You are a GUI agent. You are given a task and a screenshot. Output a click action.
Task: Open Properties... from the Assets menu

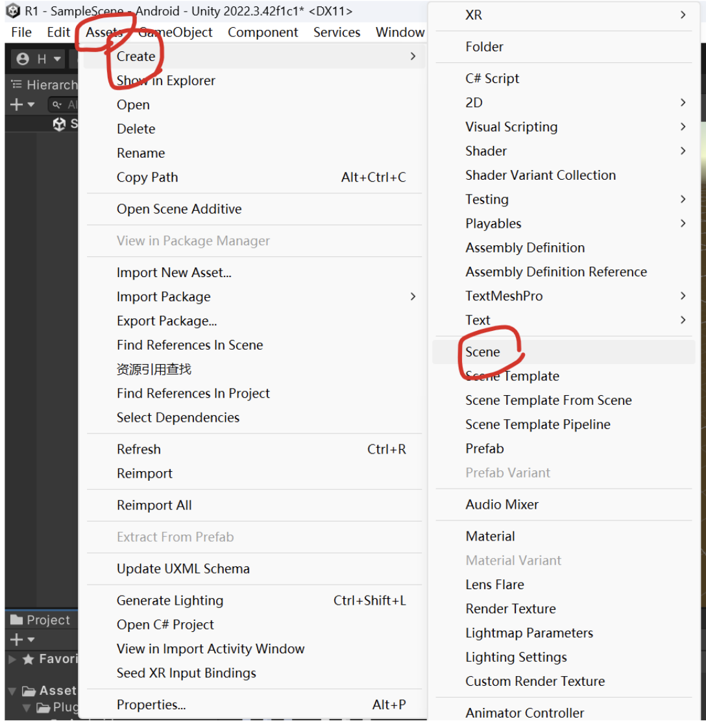(254, 705)
